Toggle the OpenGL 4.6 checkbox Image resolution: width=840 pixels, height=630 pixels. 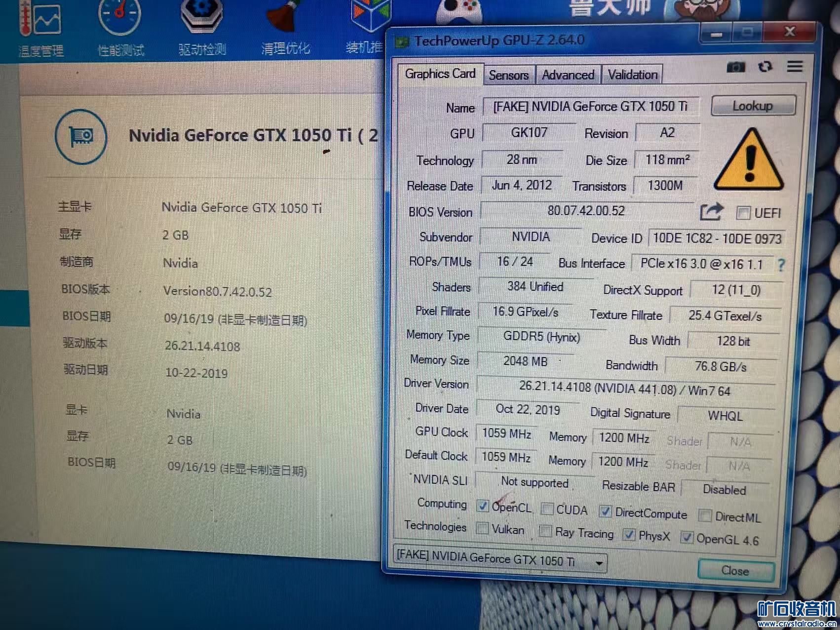[687, 538]
